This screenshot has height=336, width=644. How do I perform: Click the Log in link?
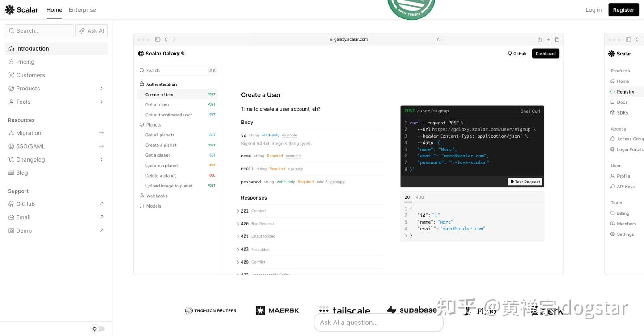pos(593,10)
